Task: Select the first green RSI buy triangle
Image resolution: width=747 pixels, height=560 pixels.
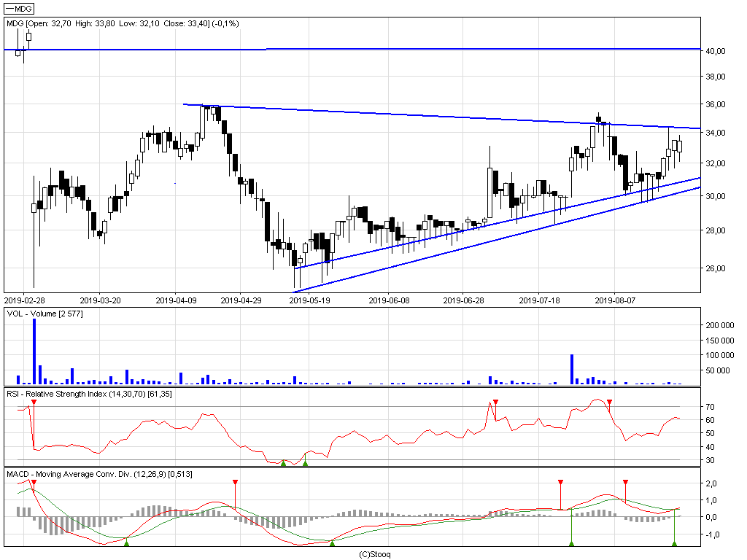Action: pyautogui.click(x=284, y=463)
